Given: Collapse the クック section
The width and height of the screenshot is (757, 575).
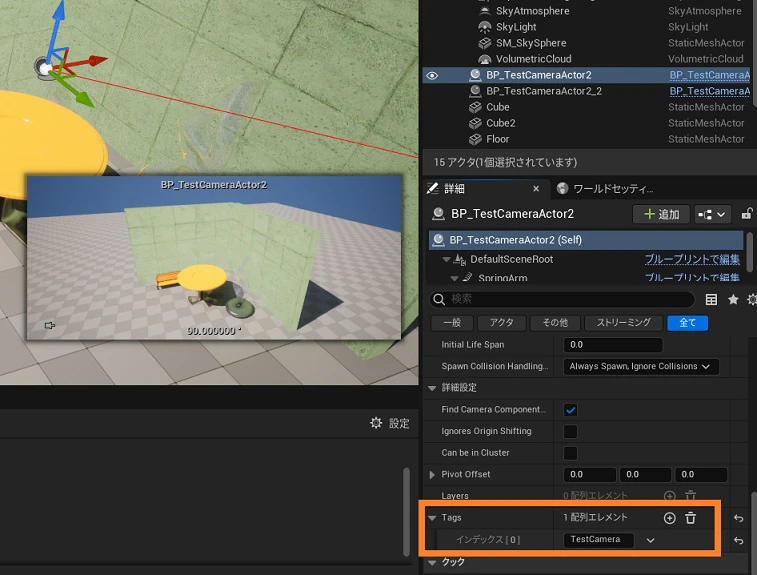Looking at the screenshot, I should point(432,562).
